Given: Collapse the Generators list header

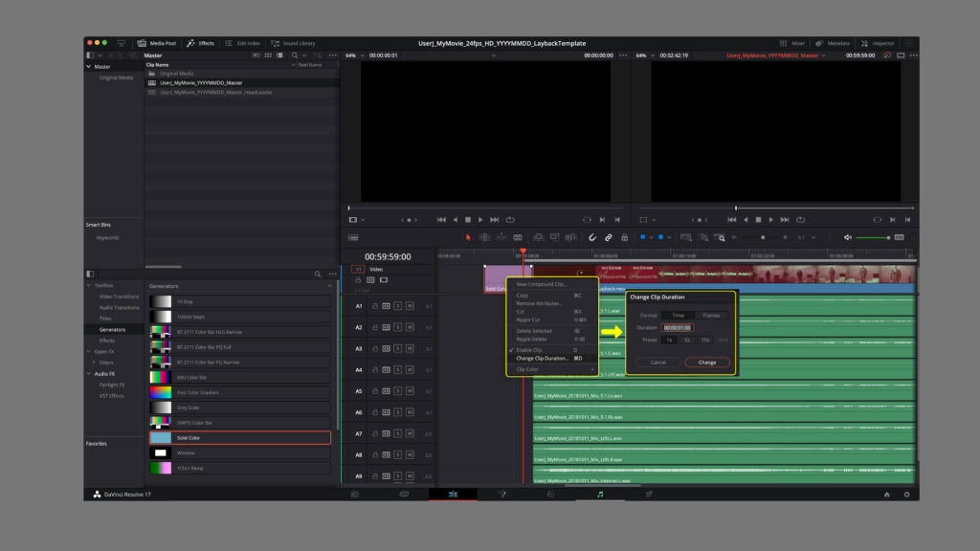Looking at the screenshot, I should tap(329, 286).
